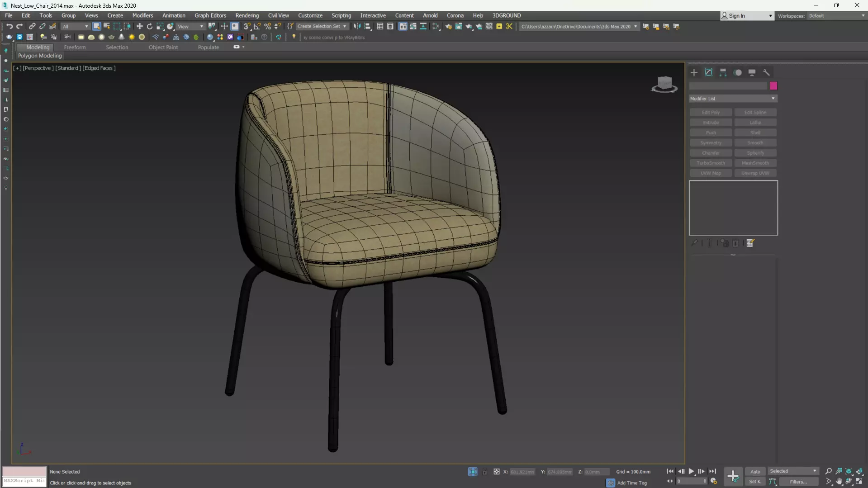This screenshot has height=488, width=868.
Task: Open the View reference coordinate dropdown
Action: 190,26
